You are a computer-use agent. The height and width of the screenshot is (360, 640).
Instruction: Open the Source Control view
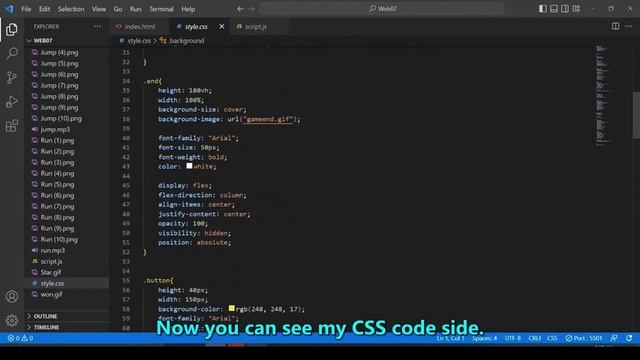point(12,77)
